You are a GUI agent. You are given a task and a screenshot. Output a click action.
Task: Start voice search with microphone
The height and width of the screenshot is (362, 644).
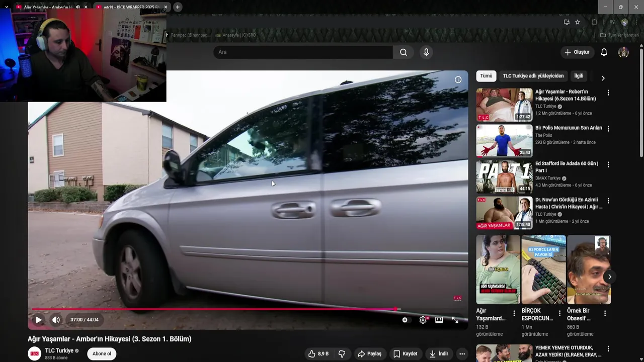coord(426,52)
